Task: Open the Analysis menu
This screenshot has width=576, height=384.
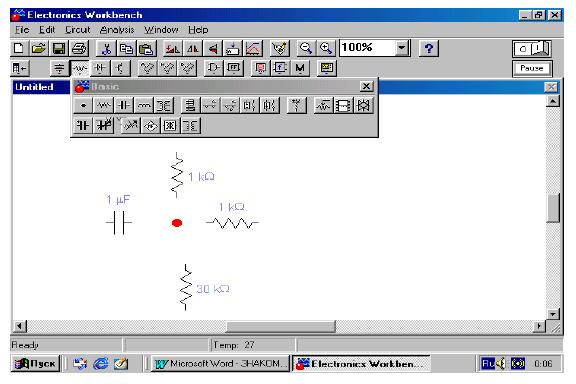Action: [x=117, y=30]
